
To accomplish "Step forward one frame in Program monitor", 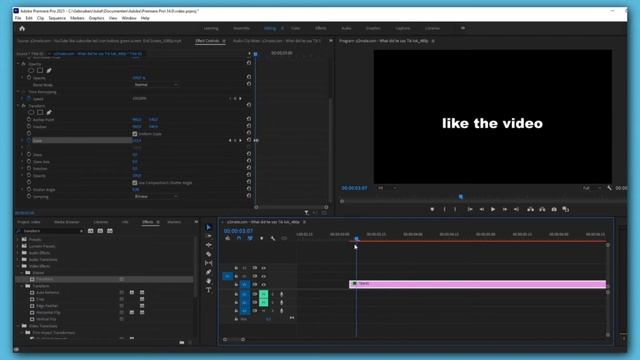I will coord(504,209).
